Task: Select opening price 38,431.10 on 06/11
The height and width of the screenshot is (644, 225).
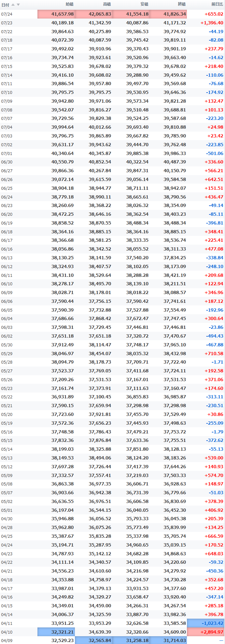Action: pos(63,275)
